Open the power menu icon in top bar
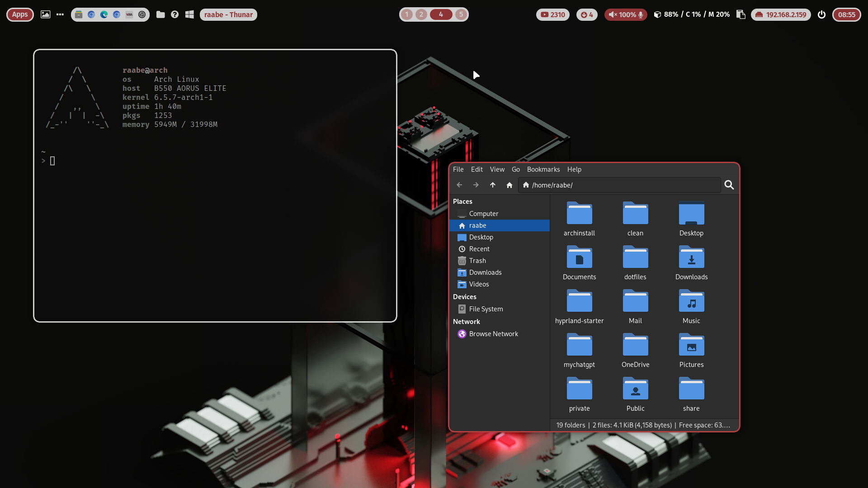Image resolution: width=868 pixels, height=488 pixels. [x=822, y=14]
